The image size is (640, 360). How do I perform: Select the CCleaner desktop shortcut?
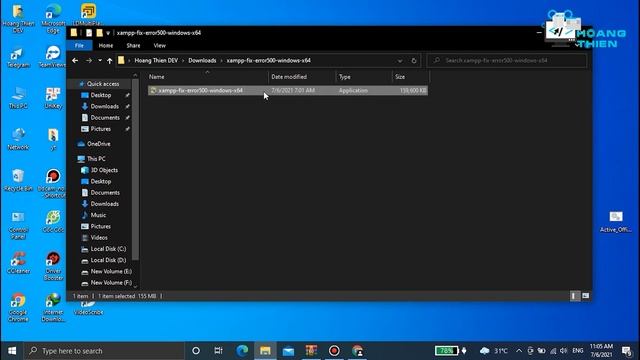[x=18, y=263]
